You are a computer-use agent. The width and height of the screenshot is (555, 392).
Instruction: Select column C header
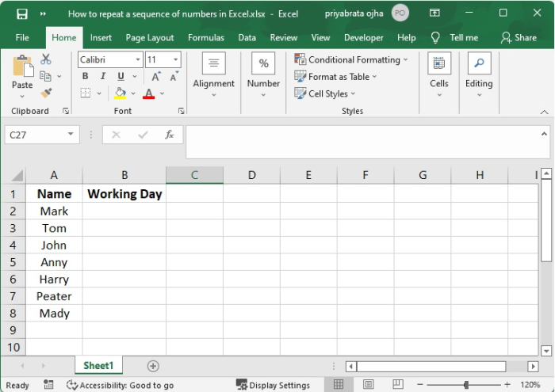pos(194,175)
